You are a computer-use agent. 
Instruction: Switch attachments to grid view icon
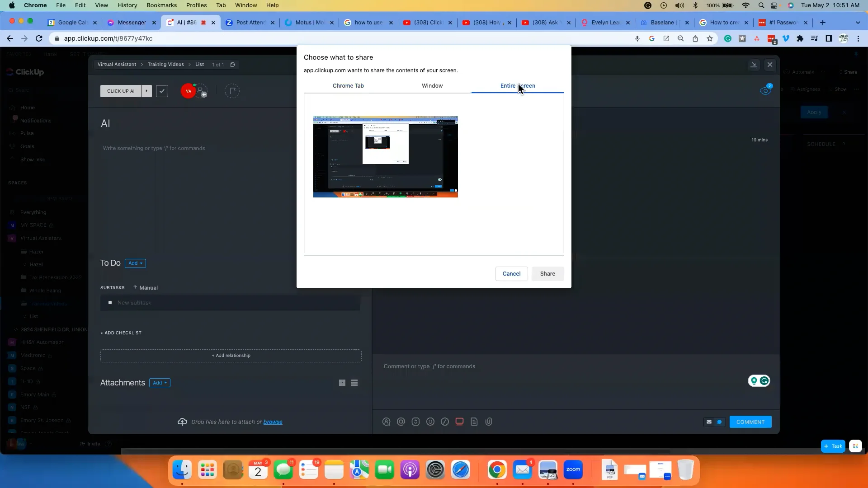click(342, 383)
